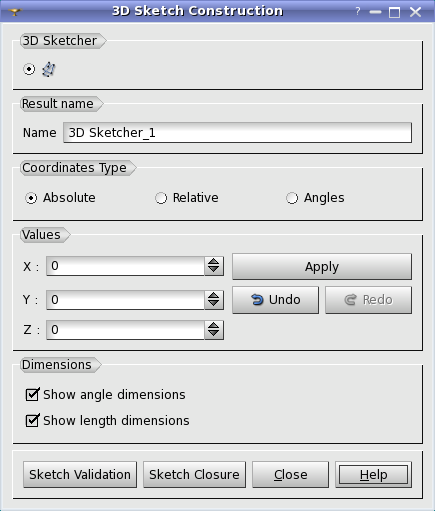Decrease the X value with down arrow
The width and height of the screenshot is (435, 511).
click(x=214, y=270)
